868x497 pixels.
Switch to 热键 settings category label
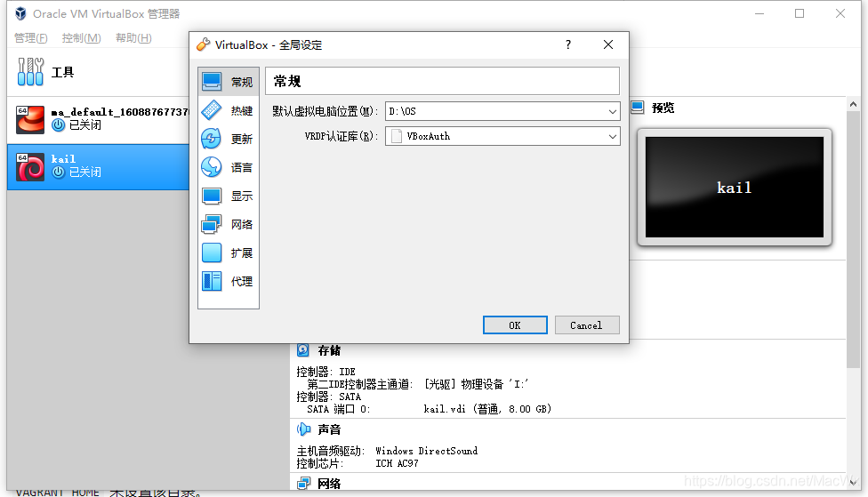pos(242,110)
